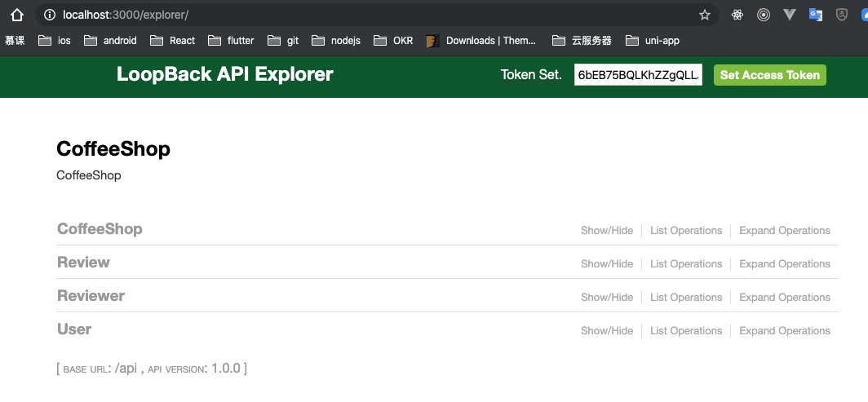Open the site info icon in address bar
868x402 pixels.
50,15
